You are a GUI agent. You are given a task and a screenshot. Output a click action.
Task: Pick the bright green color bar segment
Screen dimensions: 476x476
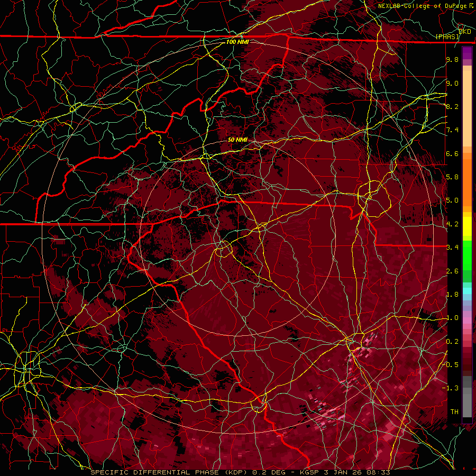coord(467,254)
